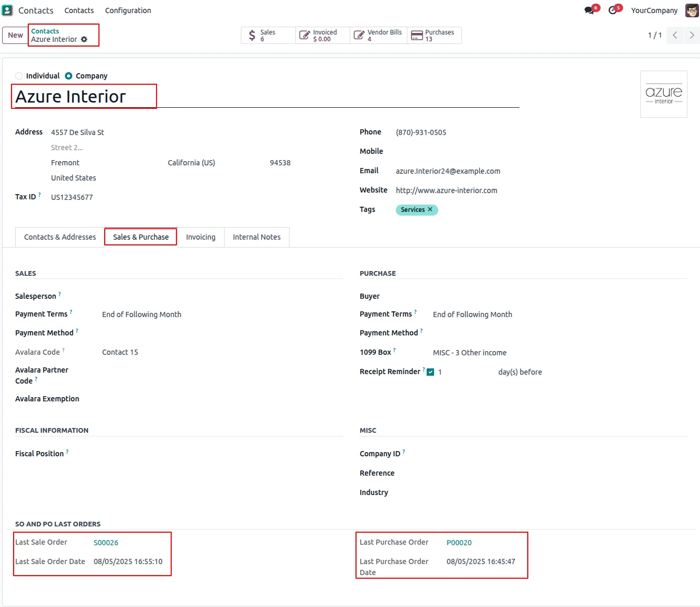Edit the Azure Interior name field
Screen dimensions: 700x607
(267, 97)
